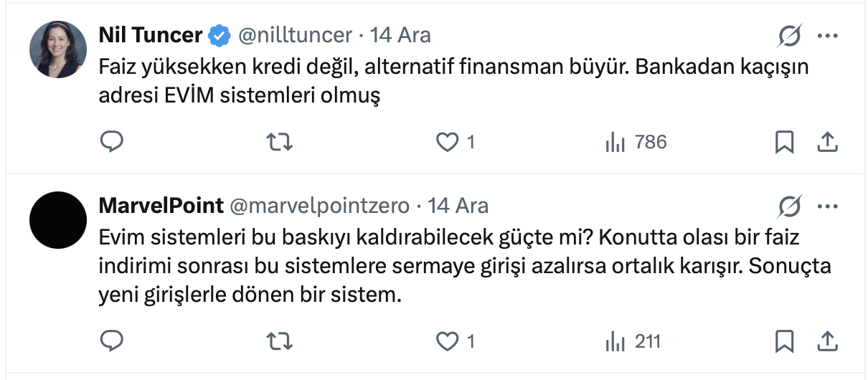The image size is (868, 380).
Task: Click MarvelPoint's black avatar
Action: [57, 221]
